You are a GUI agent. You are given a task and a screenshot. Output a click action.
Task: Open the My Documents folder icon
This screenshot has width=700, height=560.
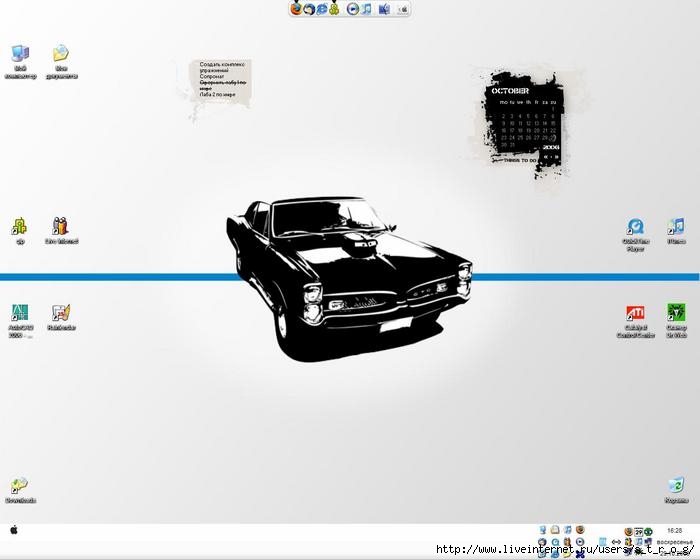(61, 62)
